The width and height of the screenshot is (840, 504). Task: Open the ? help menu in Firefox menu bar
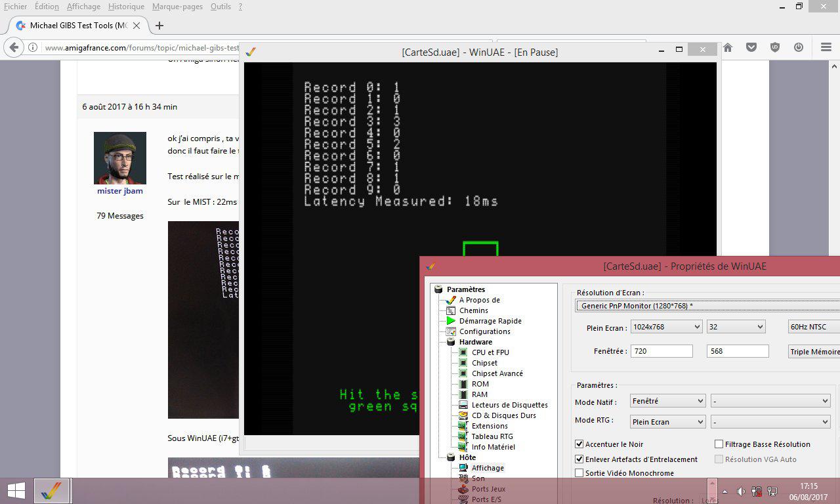240,7
